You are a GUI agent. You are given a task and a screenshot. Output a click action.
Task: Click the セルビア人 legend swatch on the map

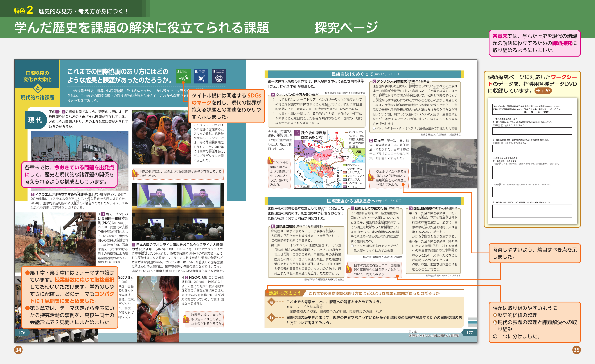pos(345,172)
